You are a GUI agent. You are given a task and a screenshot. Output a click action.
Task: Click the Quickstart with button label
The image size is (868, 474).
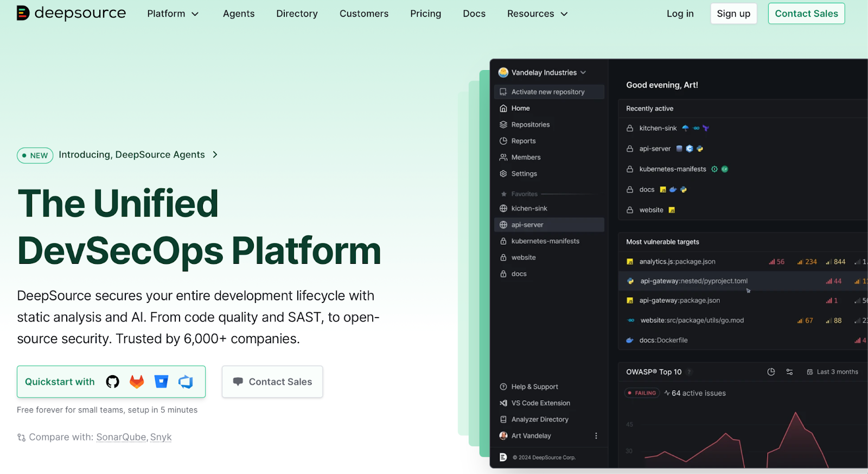(x=60, y=382)
